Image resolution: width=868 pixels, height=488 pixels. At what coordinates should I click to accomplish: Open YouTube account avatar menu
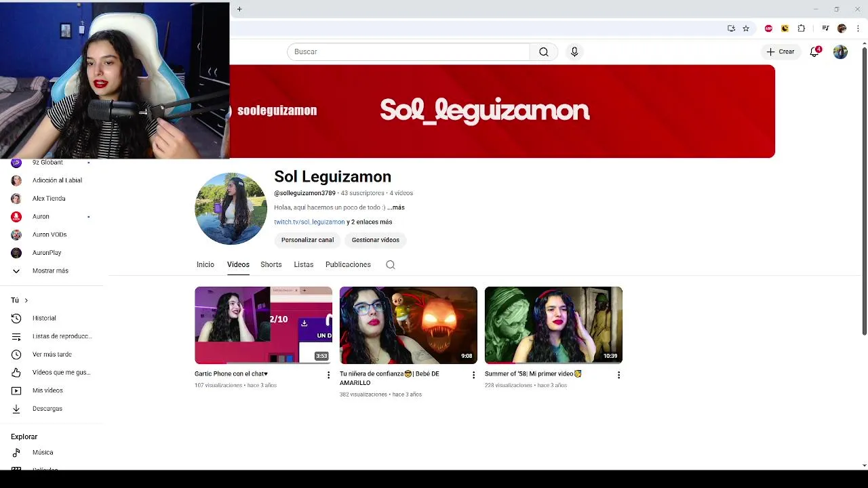coord(840,52)
